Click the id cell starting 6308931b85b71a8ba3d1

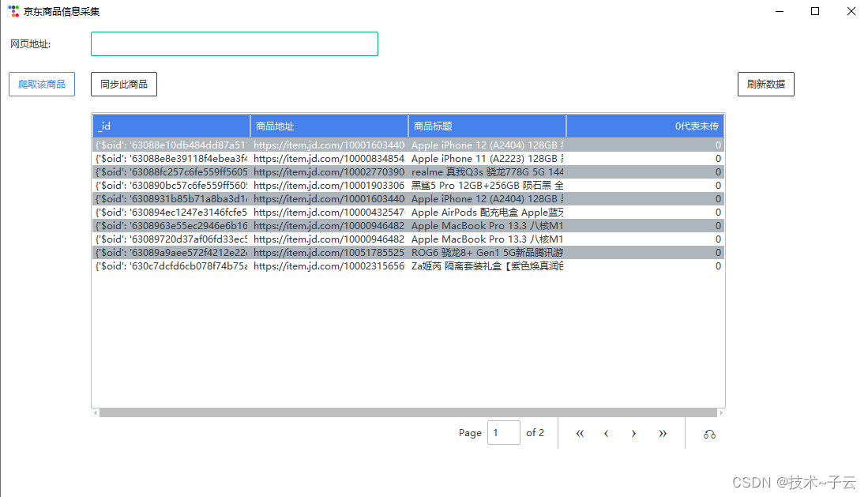pyautogui.click(x=171, y=199)
